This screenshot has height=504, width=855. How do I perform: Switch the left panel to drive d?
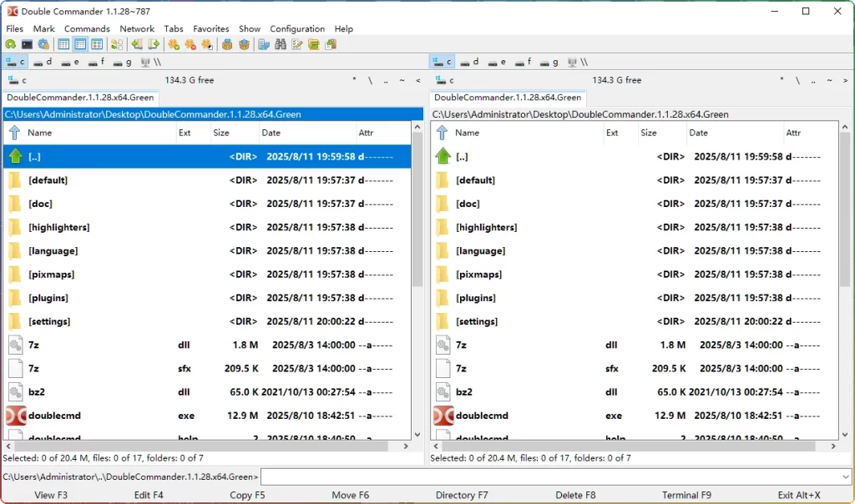point(43,62)
